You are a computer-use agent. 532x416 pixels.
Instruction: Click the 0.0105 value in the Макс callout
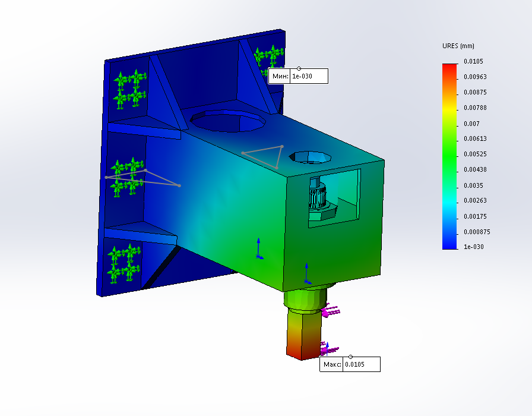[x=354, y=364]
